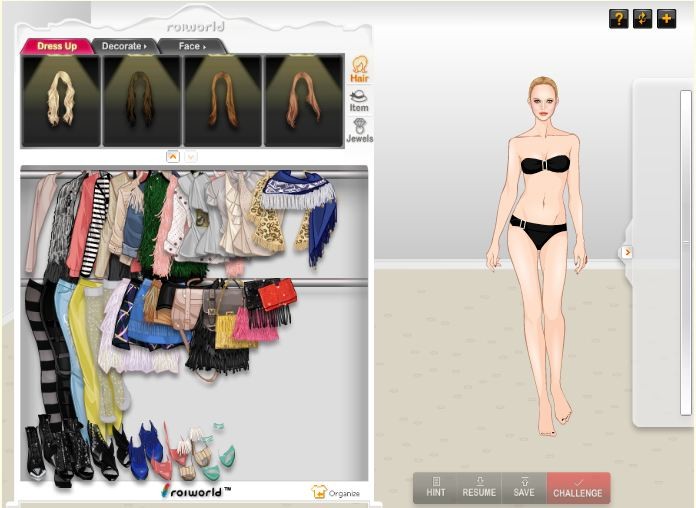Select the Item hat category icon
696x508 pixels.
[359, 101]
